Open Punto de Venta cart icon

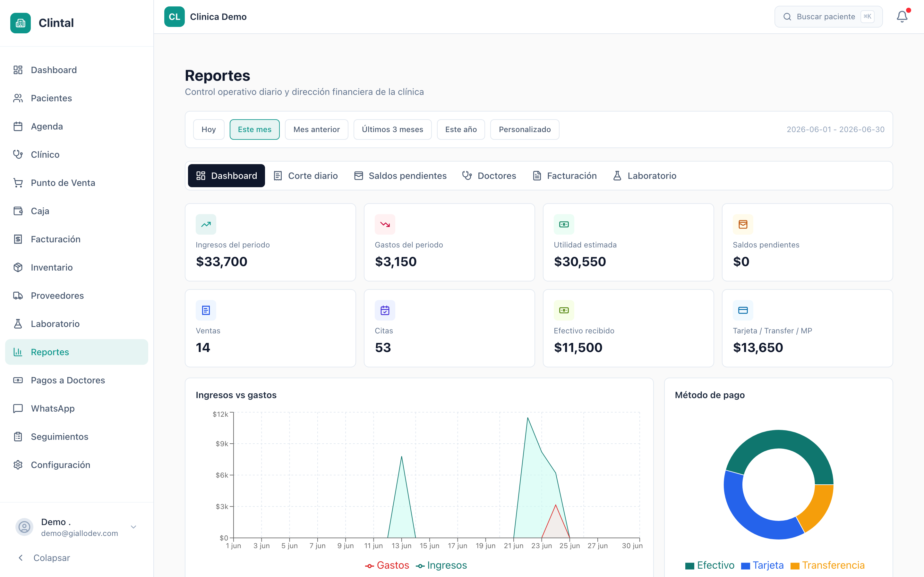18,183
